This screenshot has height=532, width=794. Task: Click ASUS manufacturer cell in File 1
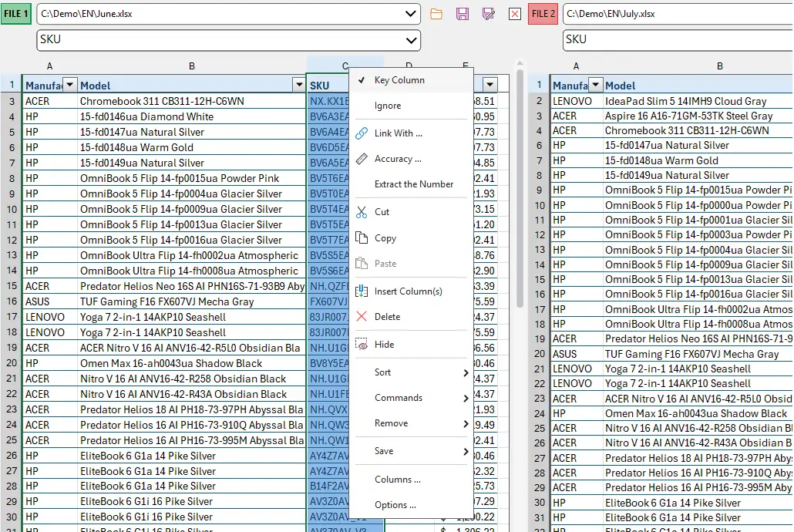(x=49, y=301)
